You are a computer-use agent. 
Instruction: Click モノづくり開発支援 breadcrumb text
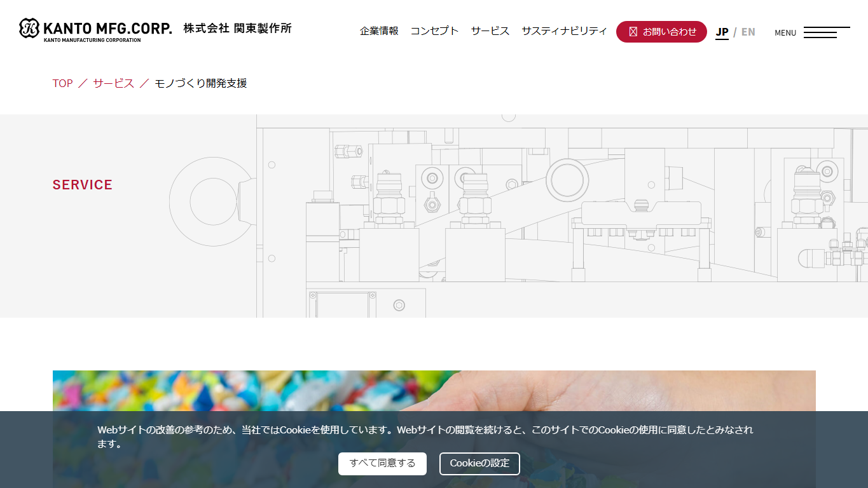pyautogui.click(x=201, y=83)
